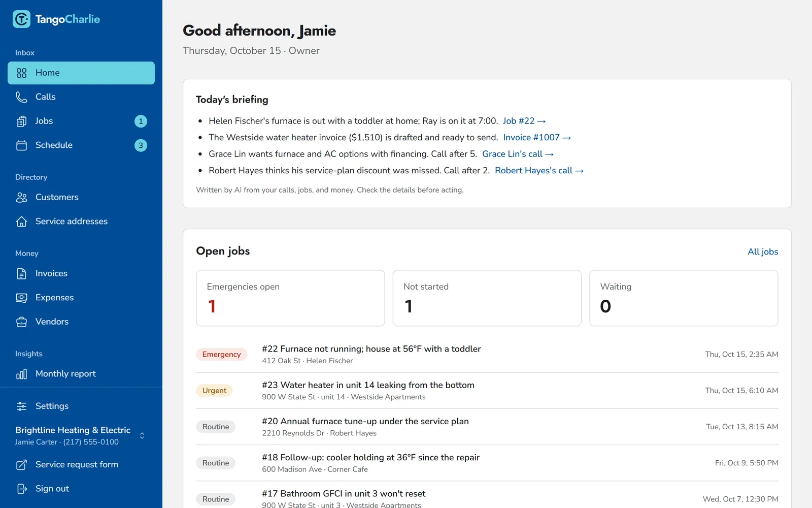Open the Invoice #1007 link
Screen dimensions: 812x508
[537, 138]
